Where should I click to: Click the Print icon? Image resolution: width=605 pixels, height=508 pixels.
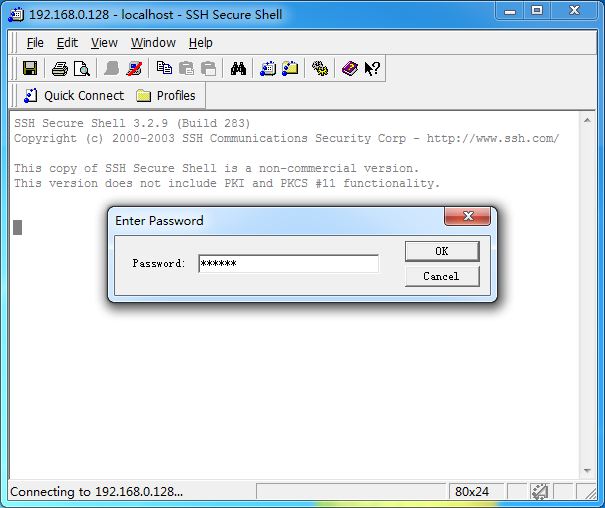[60, 69]
